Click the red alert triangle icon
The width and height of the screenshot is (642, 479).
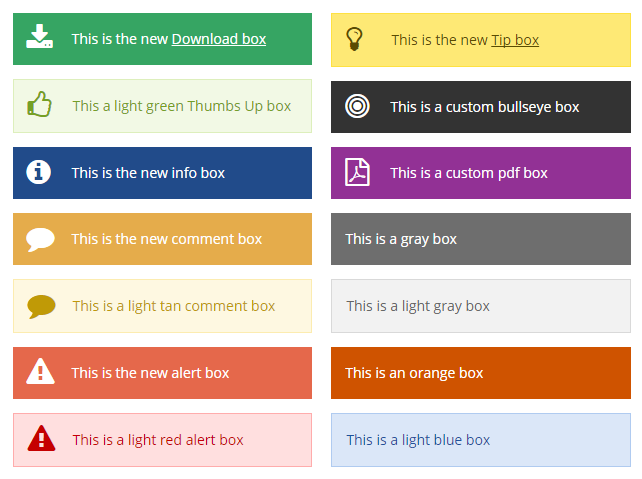[x=41, y=438]
